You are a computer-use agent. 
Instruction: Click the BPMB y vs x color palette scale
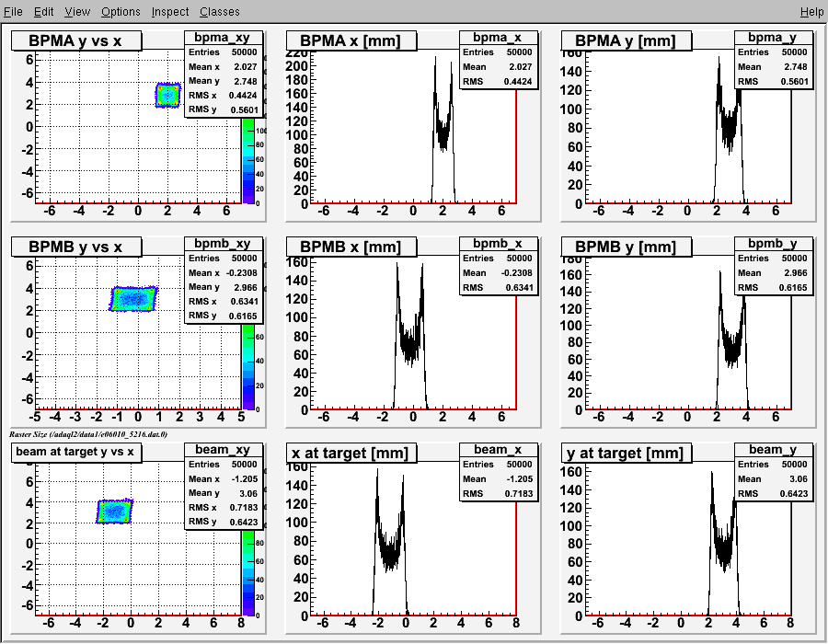[x=248, y=366]
